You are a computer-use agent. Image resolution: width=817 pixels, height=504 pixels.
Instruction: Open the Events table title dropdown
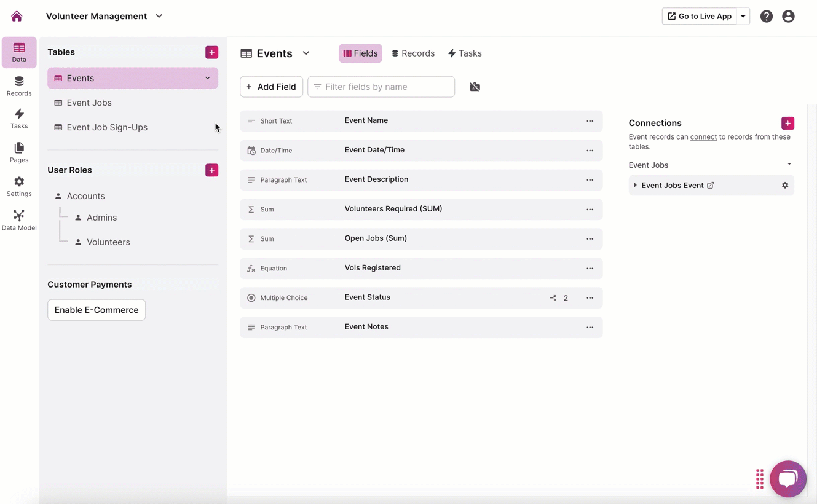(306, 53)
